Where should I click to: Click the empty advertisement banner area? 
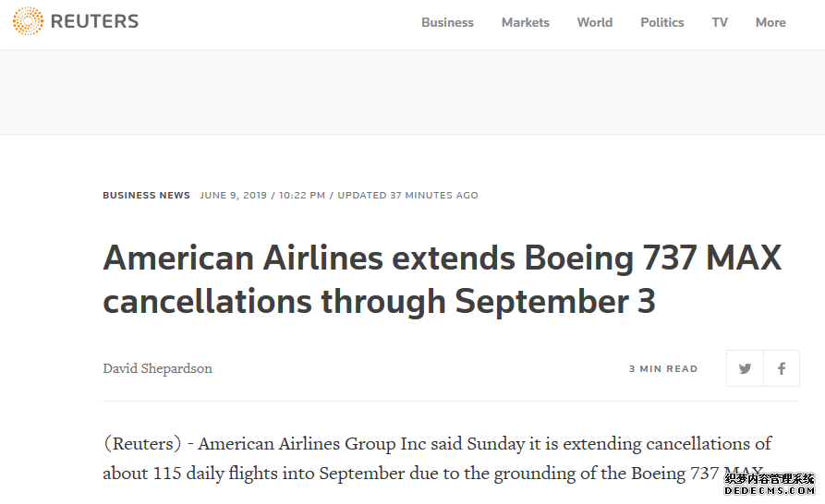click(412, 92)
